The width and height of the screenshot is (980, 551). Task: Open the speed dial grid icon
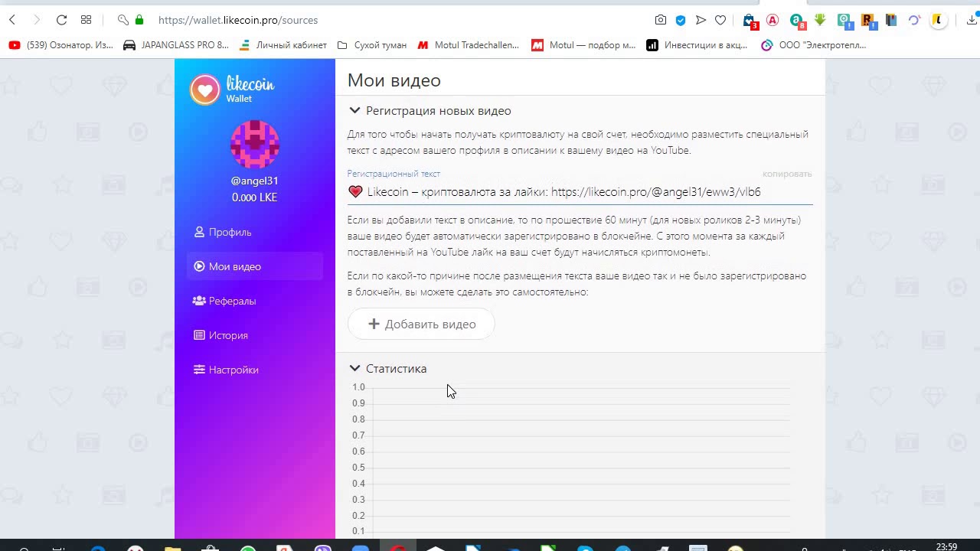[86, 20]
